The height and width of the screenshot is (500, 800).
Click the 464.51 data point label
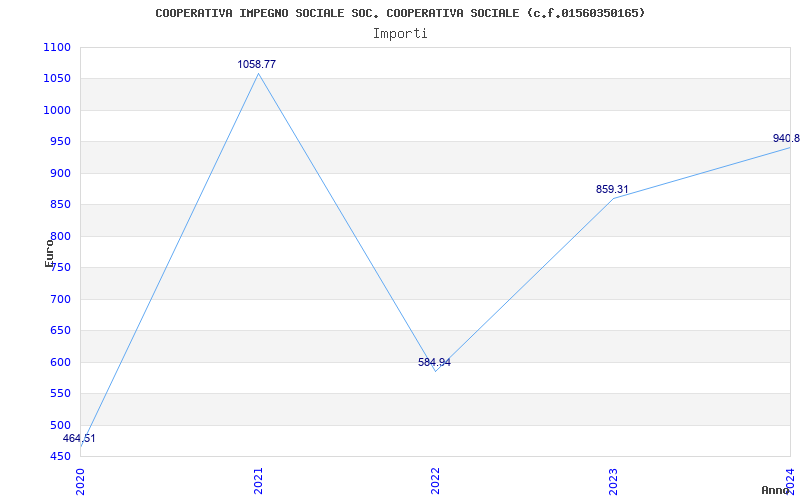79,438
